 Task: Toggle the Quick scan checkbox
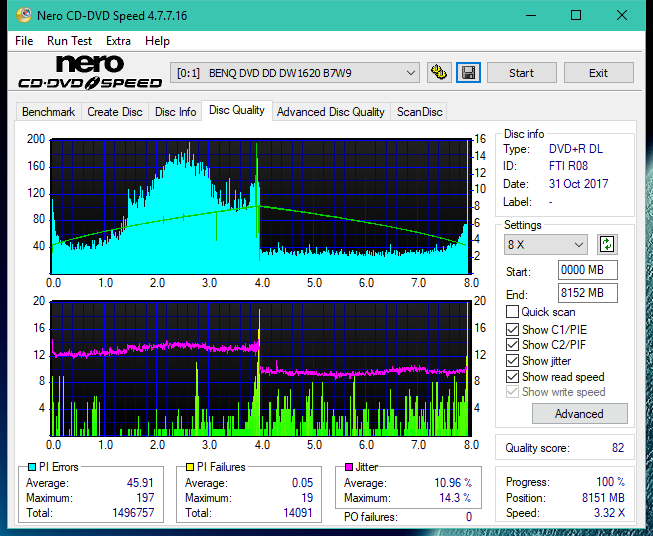coord(512,312)
